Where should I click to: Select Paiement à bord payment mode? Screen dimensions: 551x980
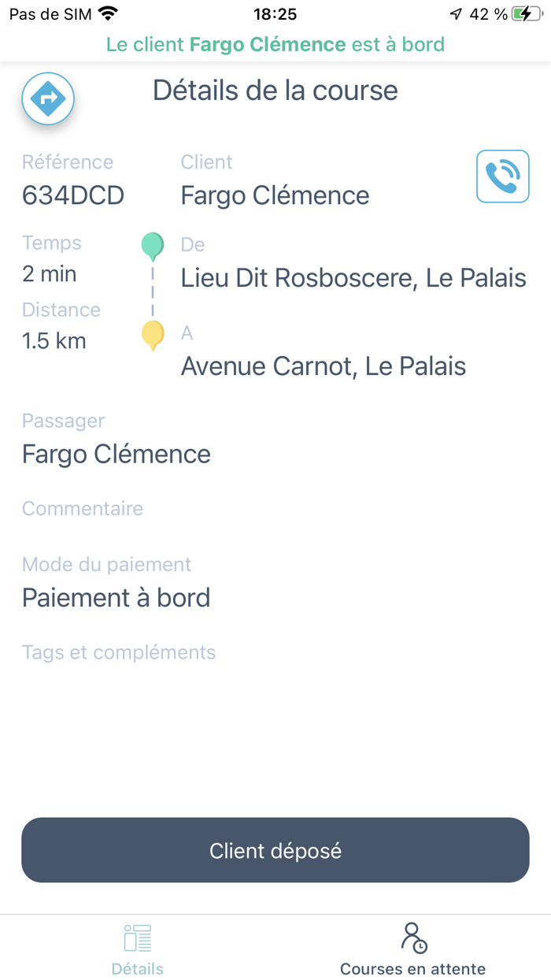tap(116, 597)
